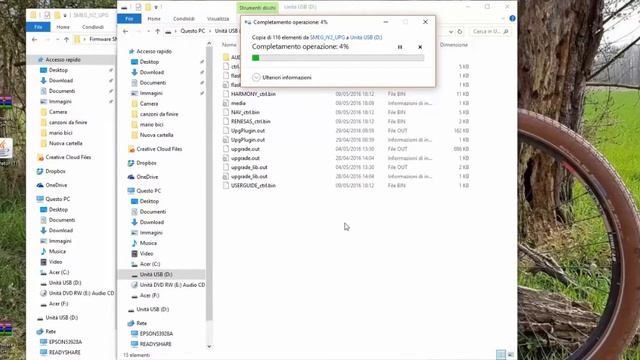640x360 pixels.
Task: Click sidebar scrollbar down arrow in USB window
Action: 209,347
